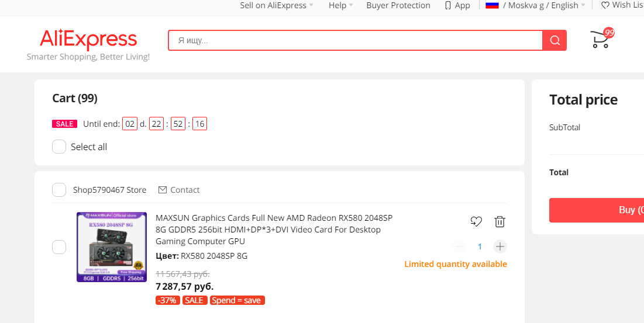Click the -37% discount tag
The width and height of the screenshot is (644, 323).
point(167,300)
